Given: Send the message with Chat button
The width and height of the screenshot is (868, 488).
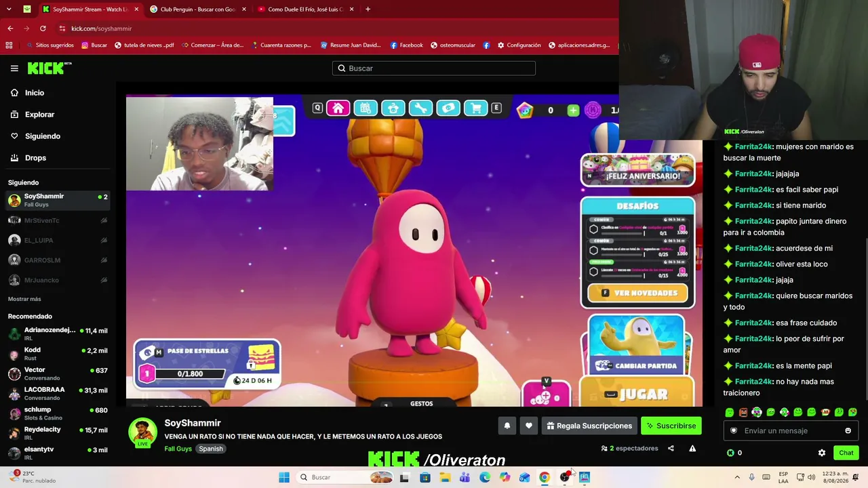Looking at the screenshot, I should tap(846, 453).
